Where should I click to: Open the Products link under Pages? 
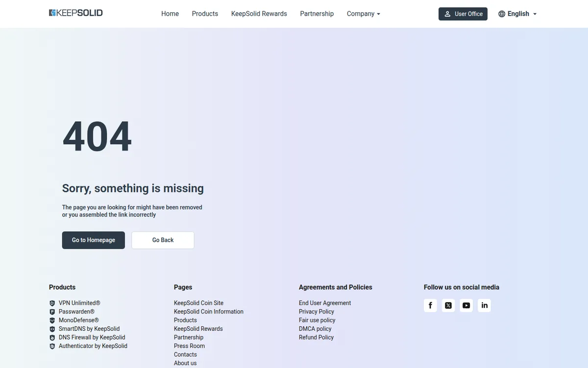185,320
